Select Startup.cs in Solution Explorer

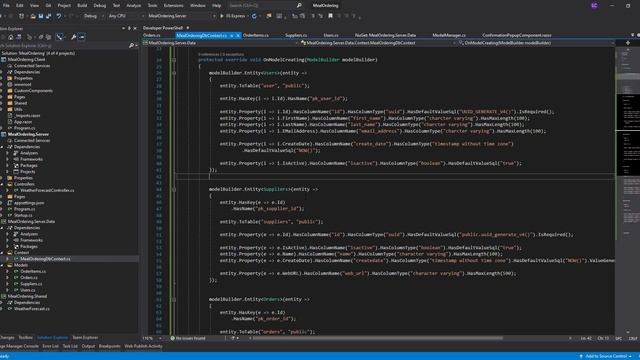coord(23,215)
